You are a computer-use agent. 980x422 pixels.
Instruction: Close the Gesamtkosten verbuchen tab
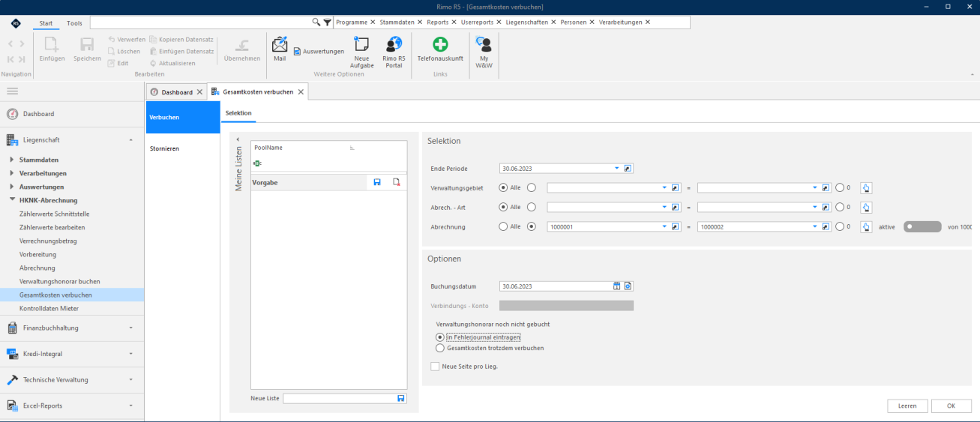click(x=301, y=91)
